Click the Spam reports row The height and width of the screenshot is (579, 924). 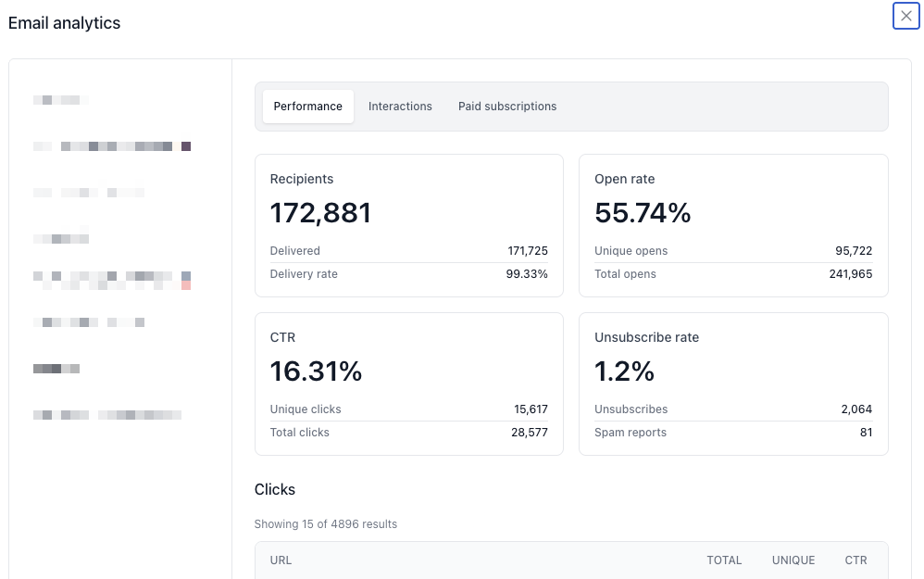732,433
